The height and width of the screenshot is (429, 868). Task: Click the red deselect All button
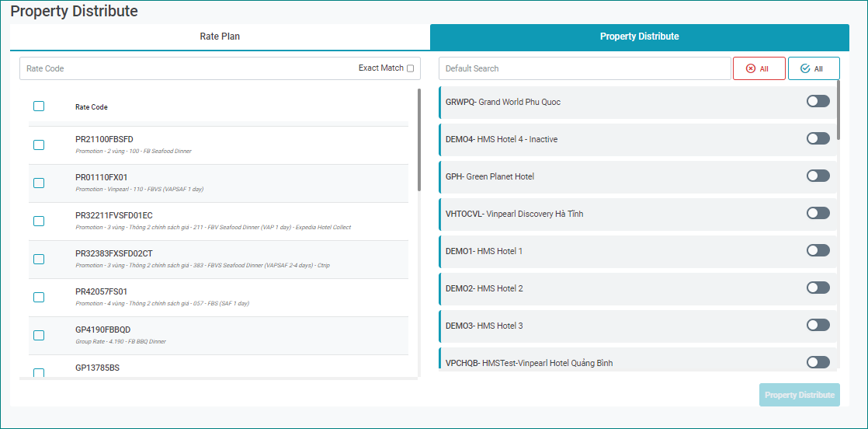[759, 68]
